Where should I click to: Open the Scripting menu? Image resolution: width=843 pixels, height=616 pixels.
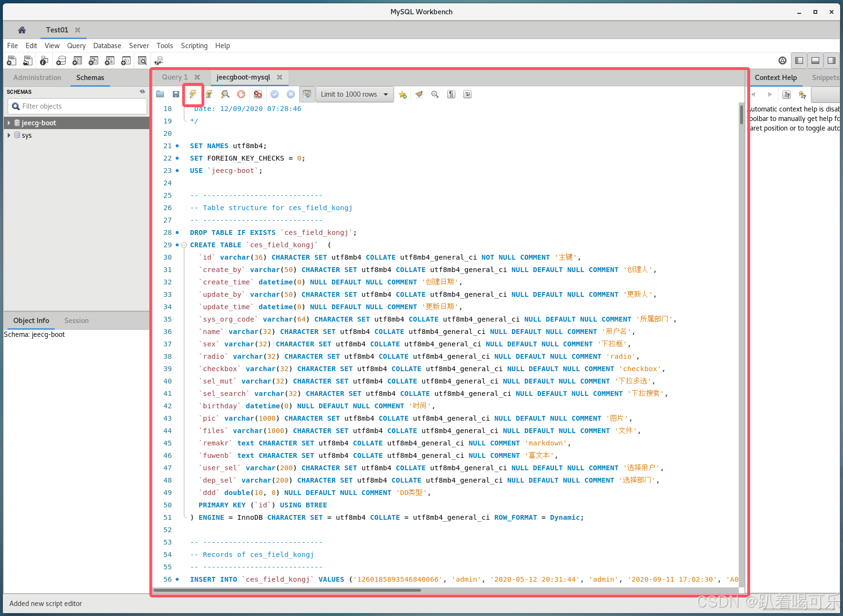point(194,46)
